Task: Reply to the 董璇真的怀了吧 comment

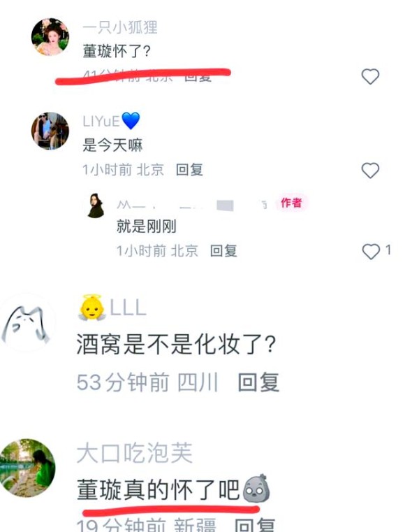Action: (x=255, y=525)
